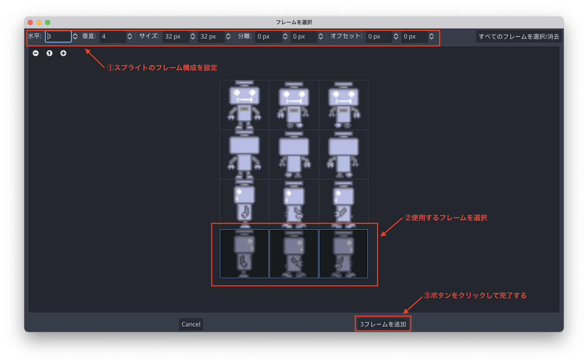Step up the first サイズ value
Image resolution: width=588 pixels, height=364 pixels.
192,35
